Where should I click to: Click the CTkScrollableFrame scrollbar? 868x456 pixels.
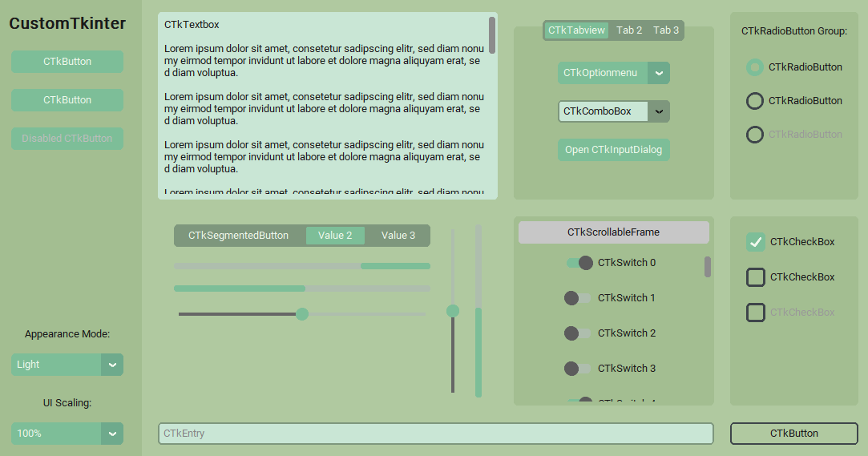(x=708, y=267)
